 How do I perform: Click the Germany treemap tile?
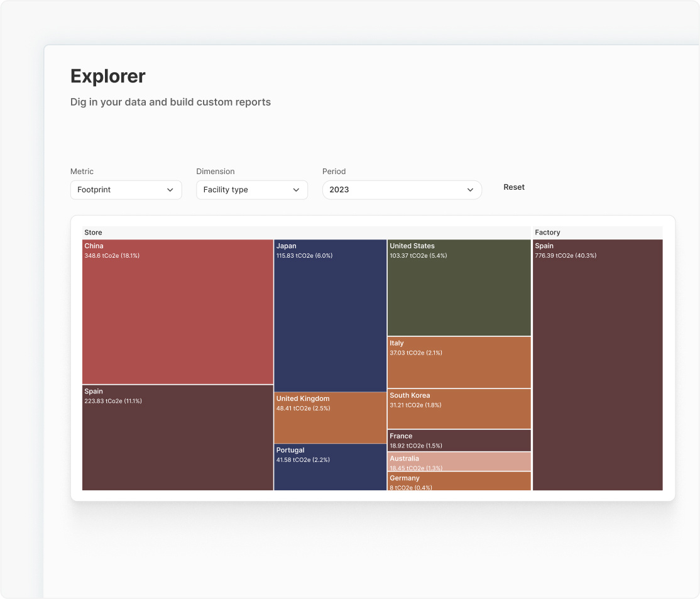459,481
